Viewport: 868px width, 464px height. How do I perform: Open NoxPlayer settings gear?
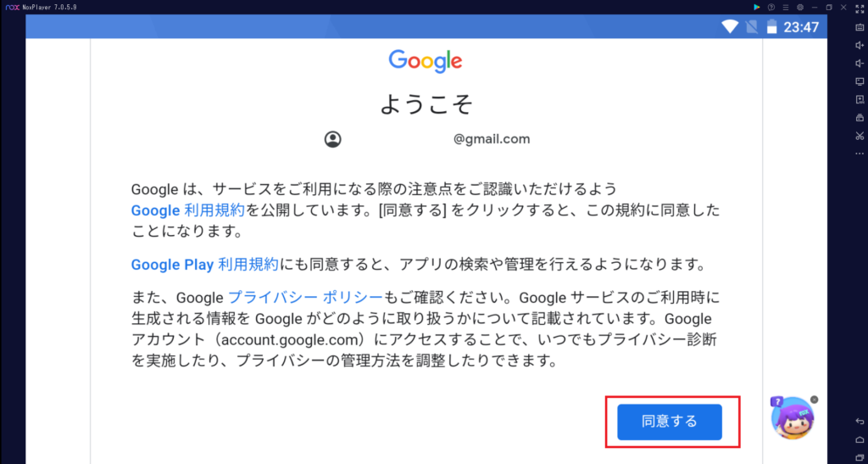coord(800,7)
